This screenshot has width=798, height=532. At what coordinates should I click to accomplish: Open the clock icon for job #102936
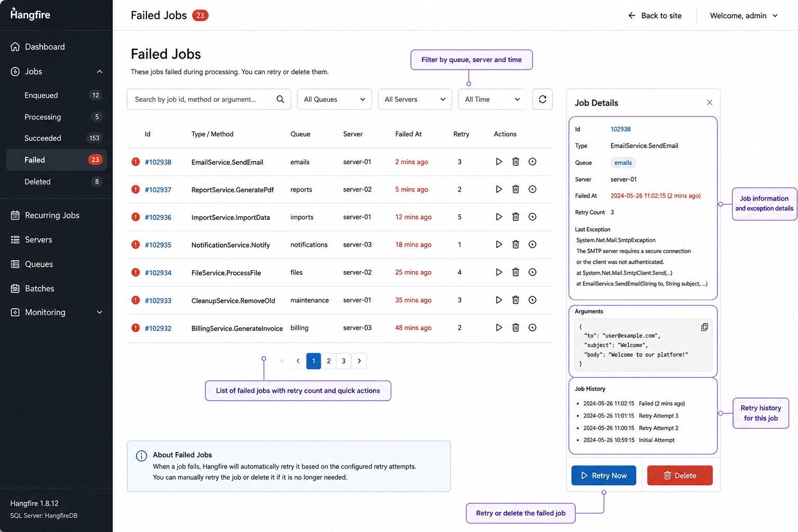tap(533, 217)
